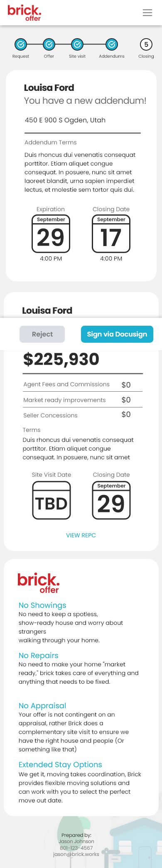The height and width of the screenshot is (868, 162).
Task: Open the hamburger menu icon
Action: point(147,13)
